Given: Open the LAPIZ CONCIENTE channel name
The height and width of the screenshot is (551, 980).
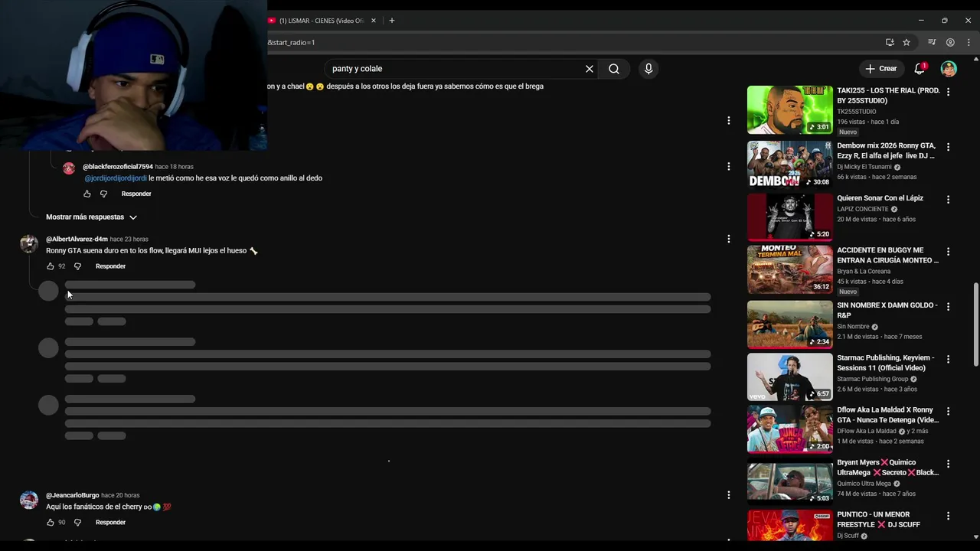Looking at the screenshot, I should point(863,209).
